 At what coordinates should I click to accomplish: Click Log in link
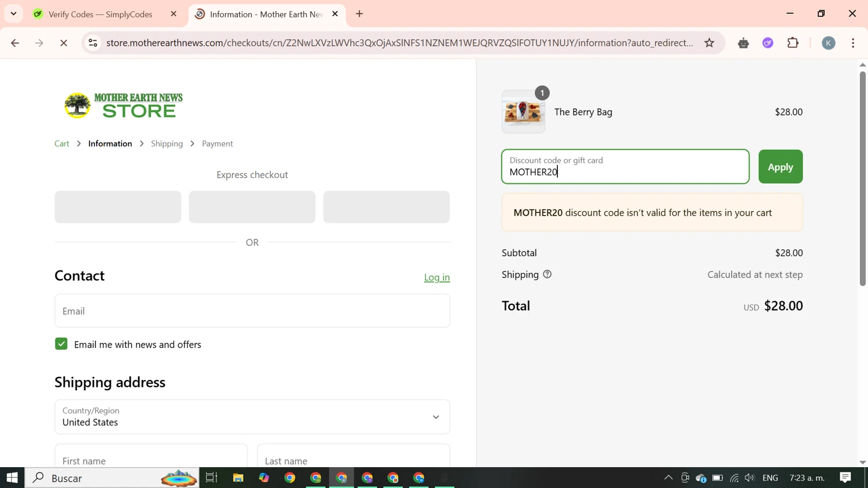[x=437, y=278]
